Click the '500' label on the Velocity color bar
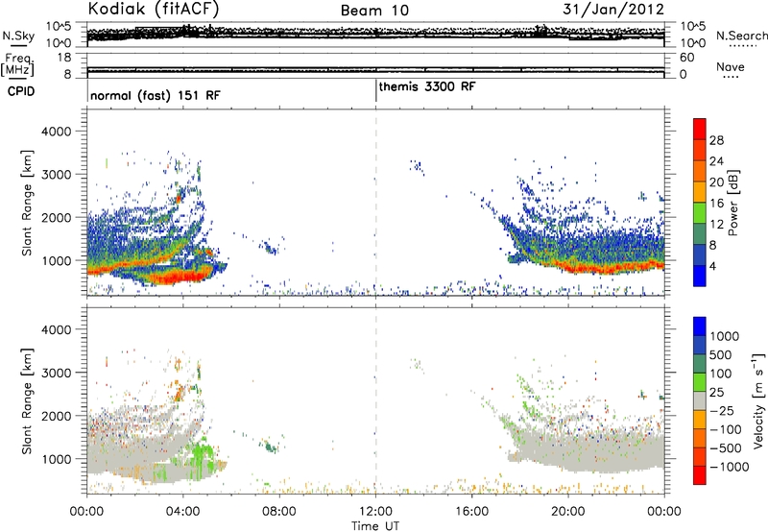768x532 pixels. click(723, 354)
